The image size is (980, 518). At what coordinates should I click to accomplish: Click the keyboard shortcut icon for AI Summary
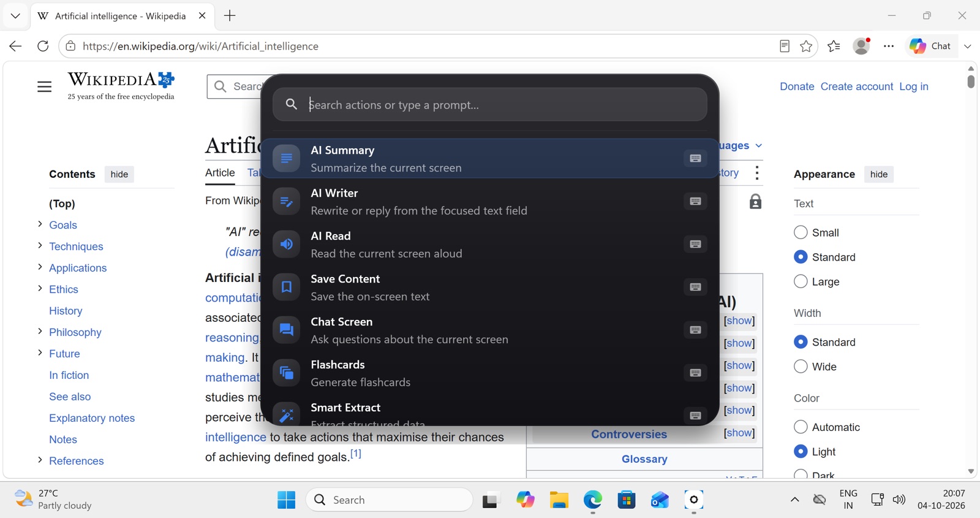695,158
